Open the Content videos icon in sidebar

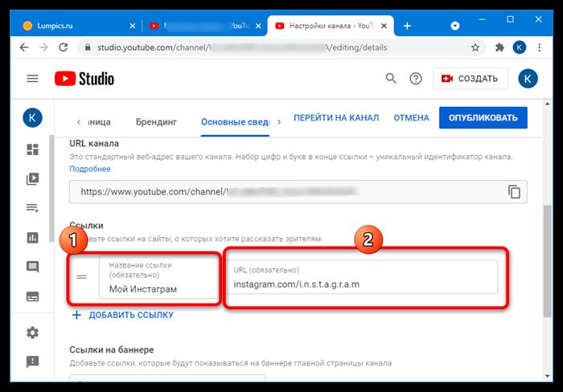pyautogui.click(x=32, y=178)
